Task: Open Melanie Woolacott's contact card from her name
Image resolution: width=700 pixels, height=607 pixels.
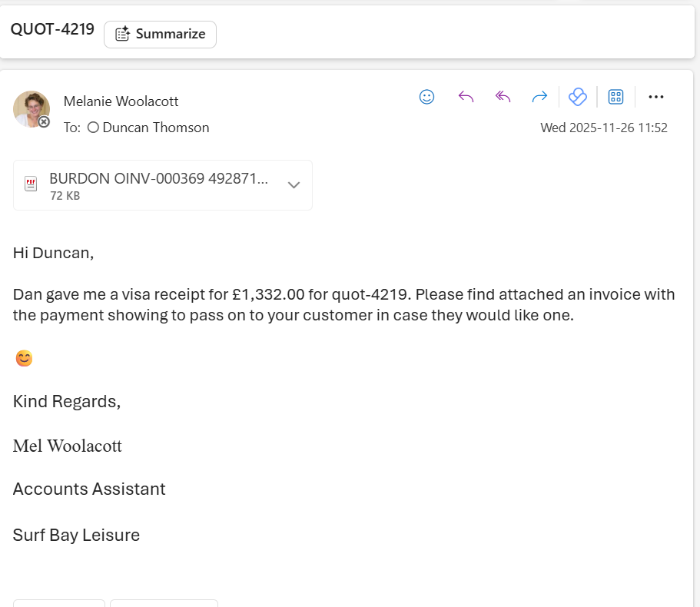Action: tap(121, 101)
